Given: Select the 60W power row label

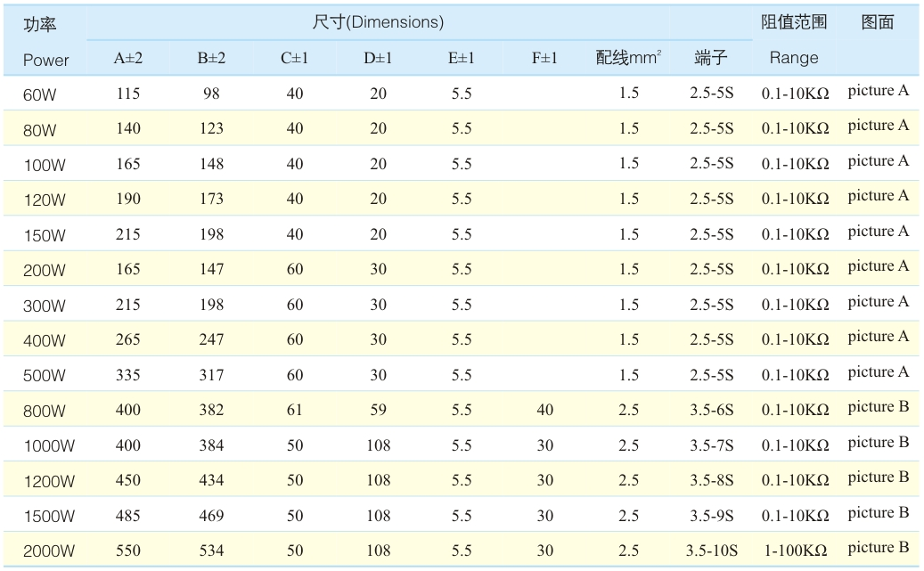Looking at the screenshot, I should (x=39, y=94).
